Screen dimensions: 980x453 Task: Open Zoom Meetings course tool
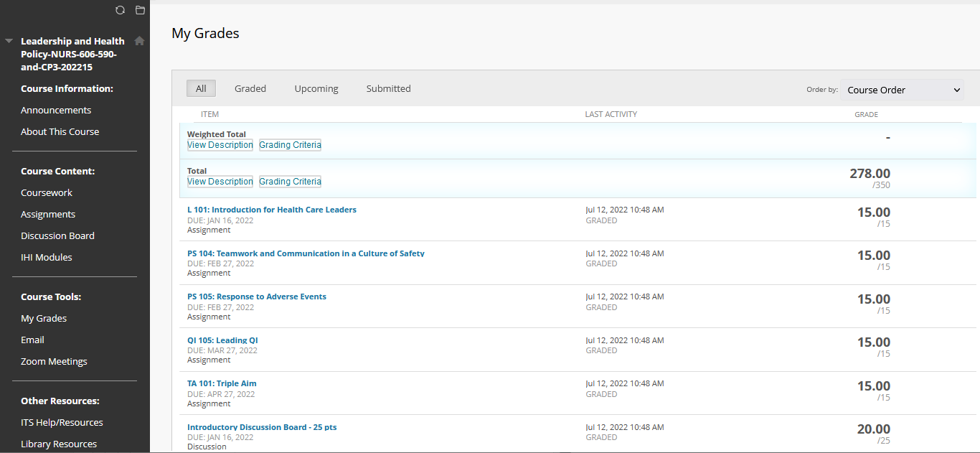pyautogui.click(x=54, y=361)
